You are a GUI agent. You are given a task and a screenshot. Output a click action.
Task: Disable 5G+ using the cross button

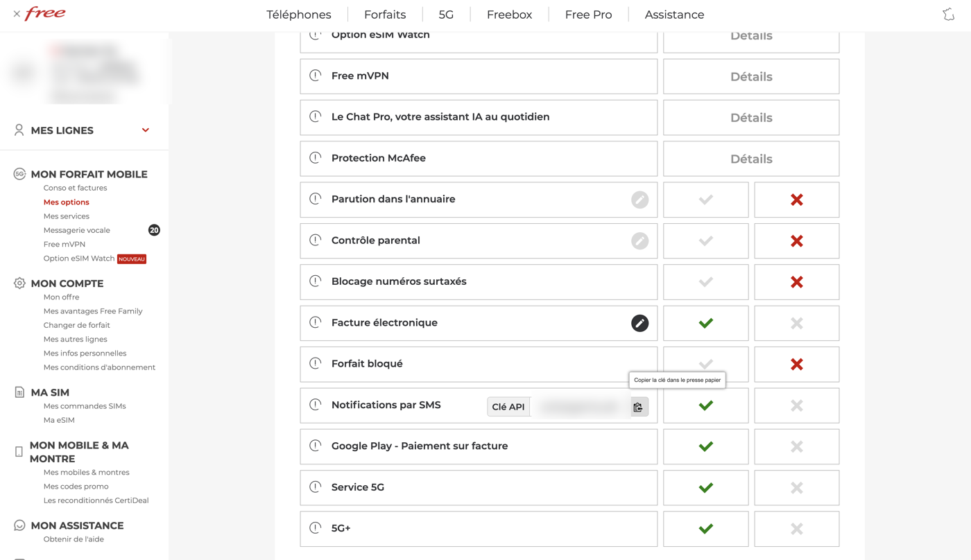click(x=797, y=529)
